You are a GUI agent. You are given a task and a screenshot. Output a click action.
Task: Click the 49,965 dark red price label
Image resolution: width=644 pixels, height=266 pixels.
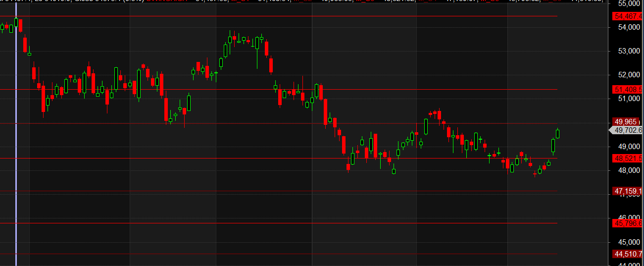tap(628, 121)
